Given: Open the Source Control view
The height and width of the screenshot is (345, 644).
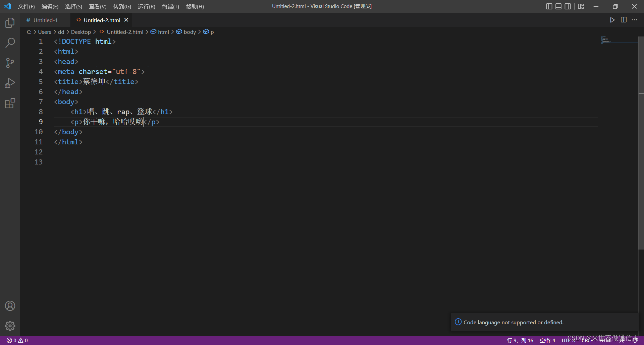Looking at the screenshot, I should coord(10,63).
